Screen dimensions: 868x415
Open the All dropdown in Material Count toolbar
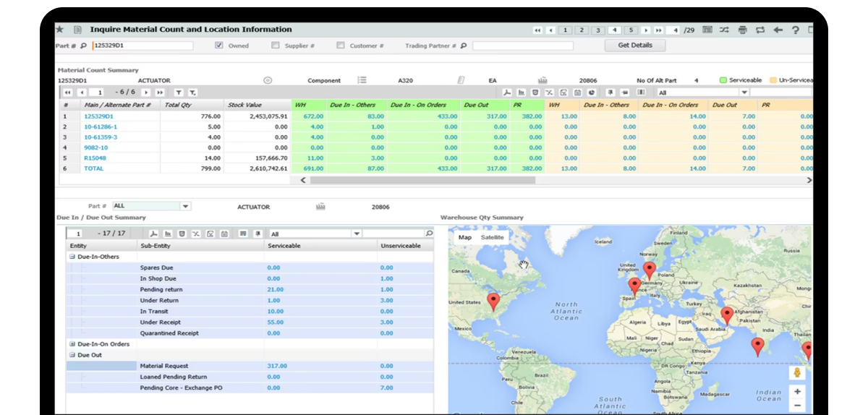pos(744,93)
